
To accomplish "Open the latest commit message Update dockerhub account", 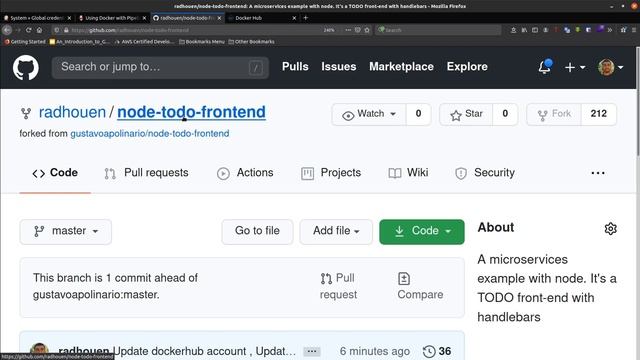I will [204, 351].
